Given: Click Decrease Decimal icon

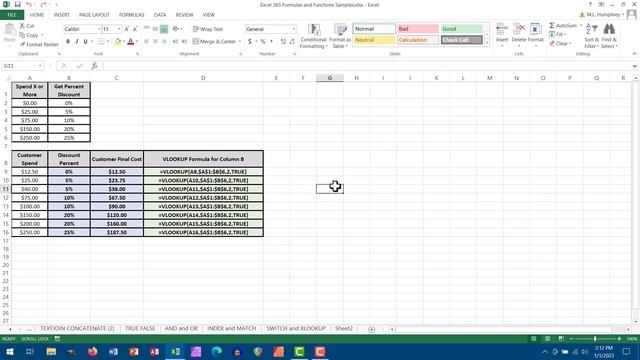Looking at the screenshot, I should [292, 41].
